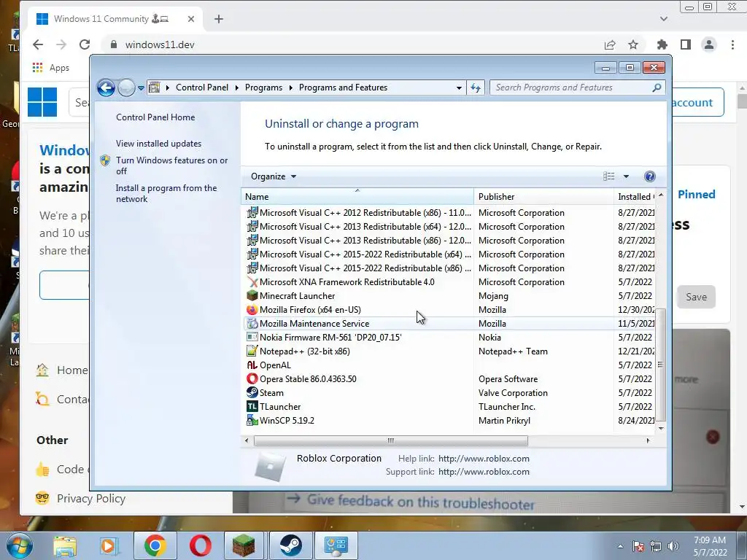Click the Save button on the webpage
This screenshot has width=747, height=560.
coord(696,297)
